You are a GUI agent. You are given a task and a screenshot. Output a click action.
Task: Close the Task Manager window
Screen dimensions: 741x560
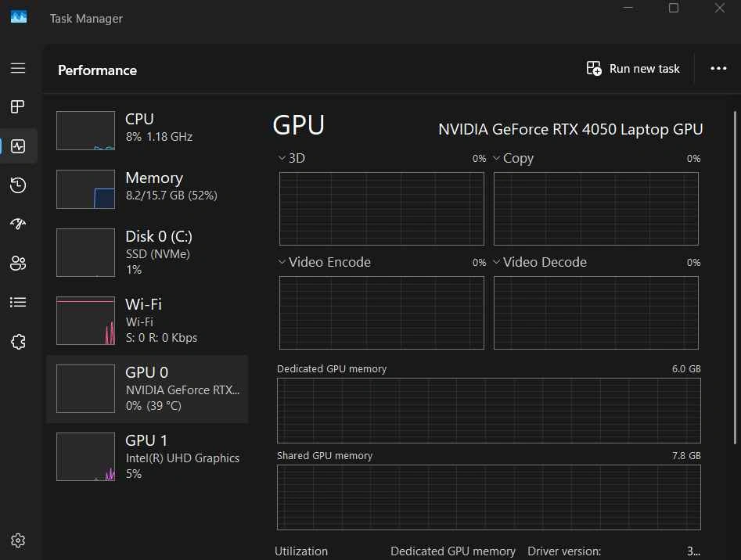point(719,8)
